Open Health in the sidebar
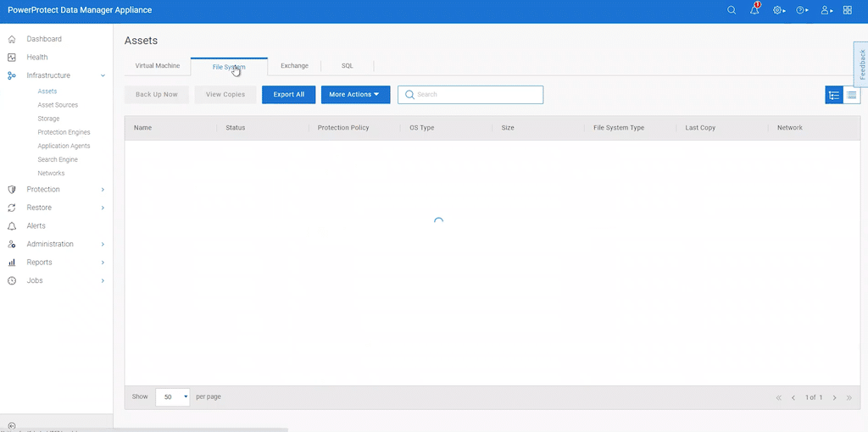Viewport: 868px width, 432px height. click(37, 58)
